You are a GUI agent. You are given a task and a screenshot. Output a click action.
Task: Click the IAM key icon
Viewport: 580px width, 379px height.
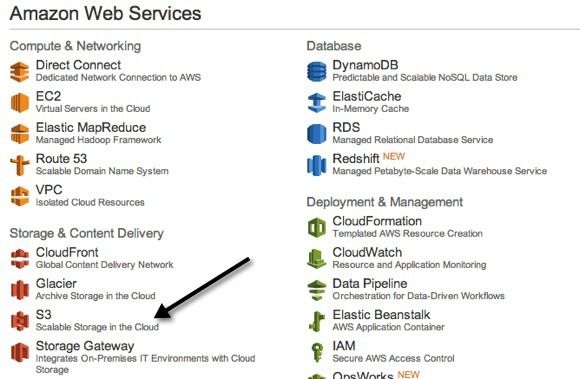pyautogui.click(x=317, y=352)
